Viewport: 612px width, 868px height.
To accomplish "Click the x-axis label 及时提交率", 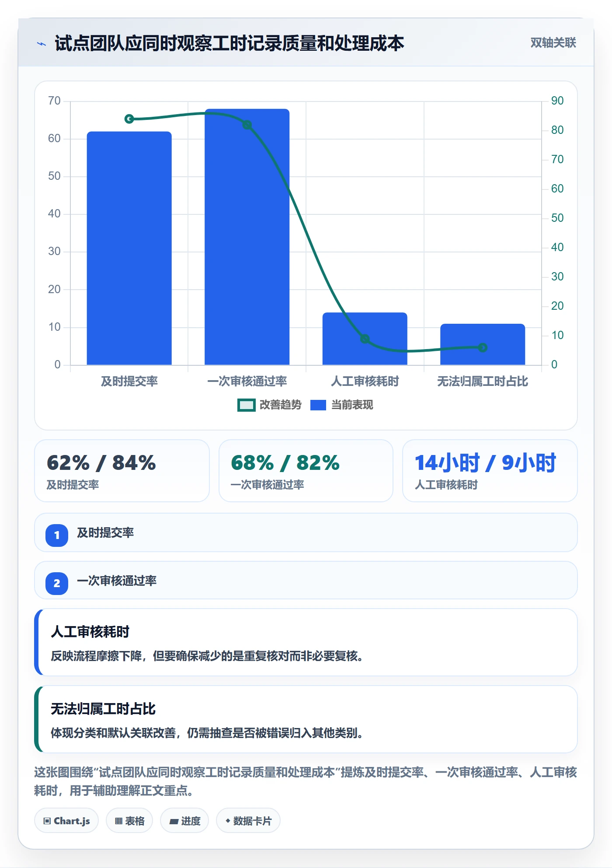I will point(129,381).
